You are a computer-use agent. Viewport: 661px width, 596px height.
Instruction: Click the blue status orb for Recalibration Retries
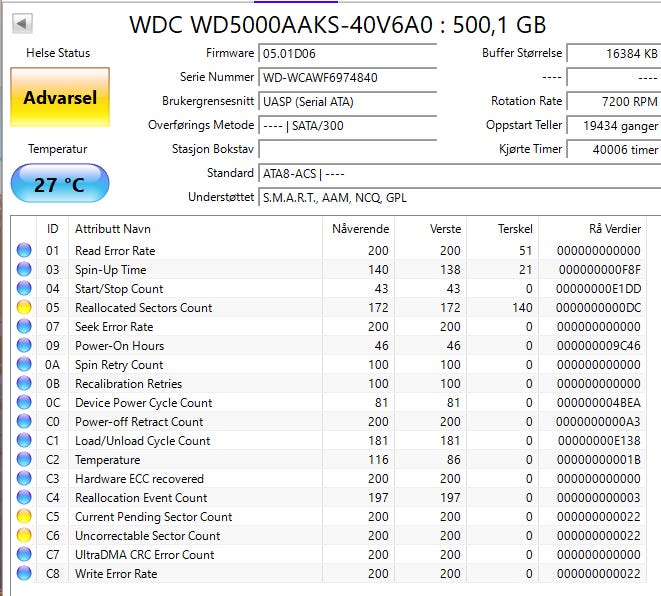[24, 383]
